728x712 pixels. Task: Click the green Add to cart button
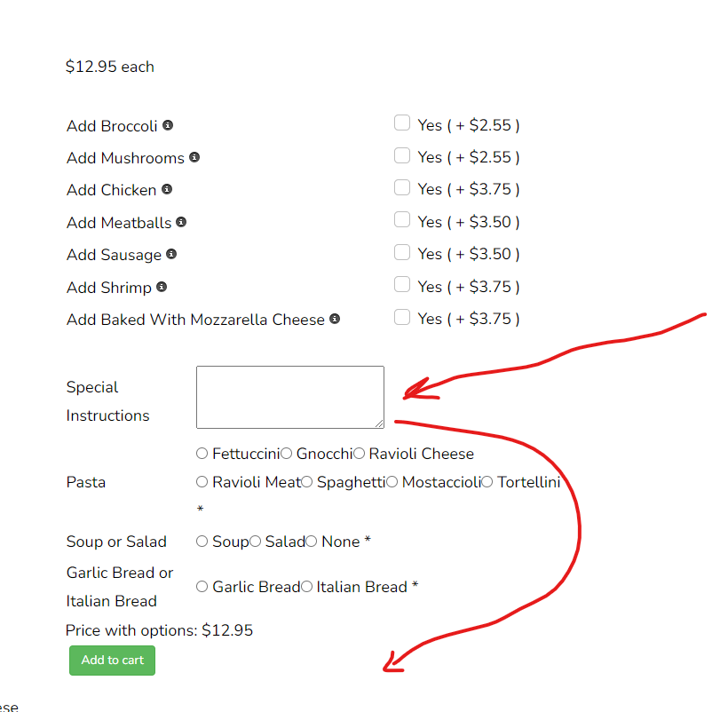[x=113, y=660]
